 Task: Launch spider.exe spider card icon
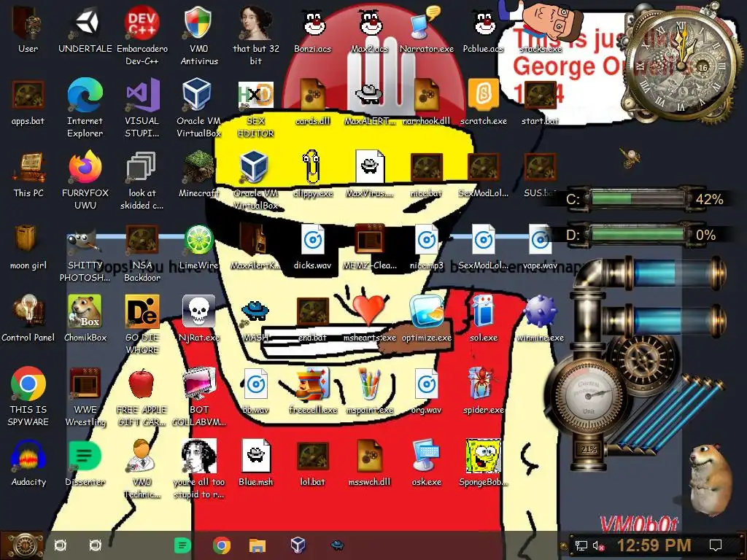(483, 384)
